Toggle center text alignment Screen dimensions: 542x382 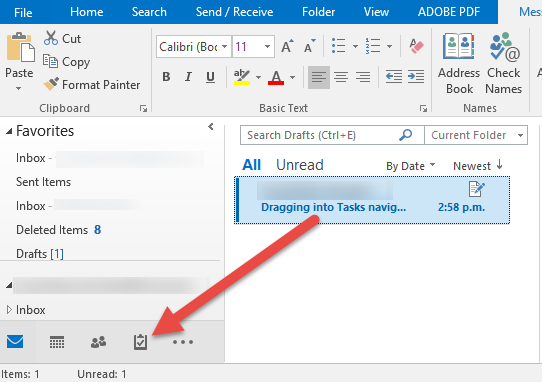(341, 77)
